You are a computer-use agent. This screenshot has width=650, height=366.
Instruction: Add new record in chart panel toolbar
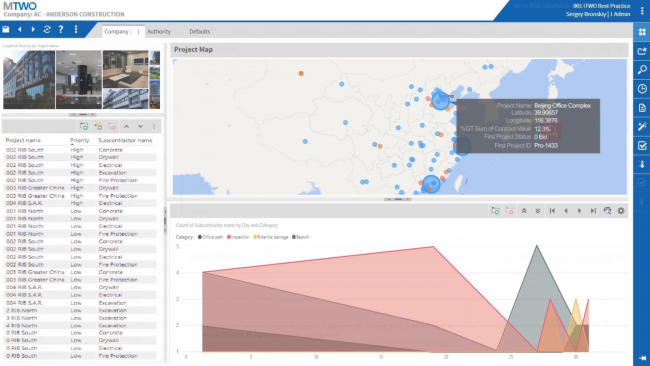pos(495,211)
